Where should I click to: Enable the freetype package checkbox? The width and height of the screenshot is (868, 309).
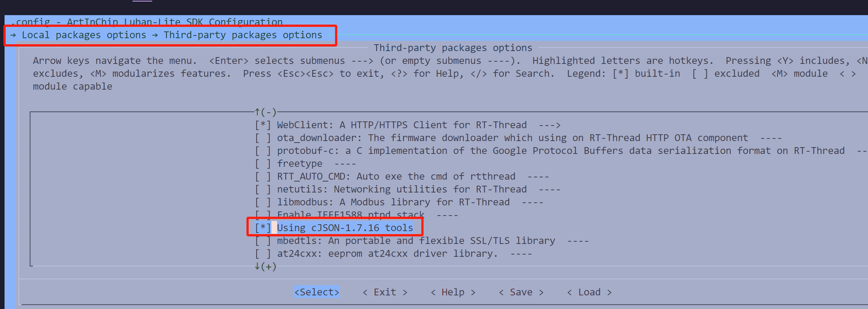263,164
